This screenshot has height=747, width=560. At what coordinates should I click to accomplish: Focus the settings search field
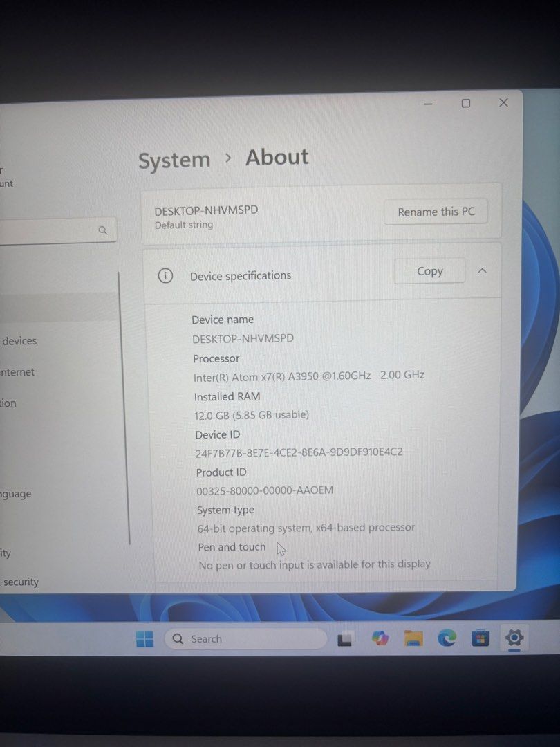point(57,230)
